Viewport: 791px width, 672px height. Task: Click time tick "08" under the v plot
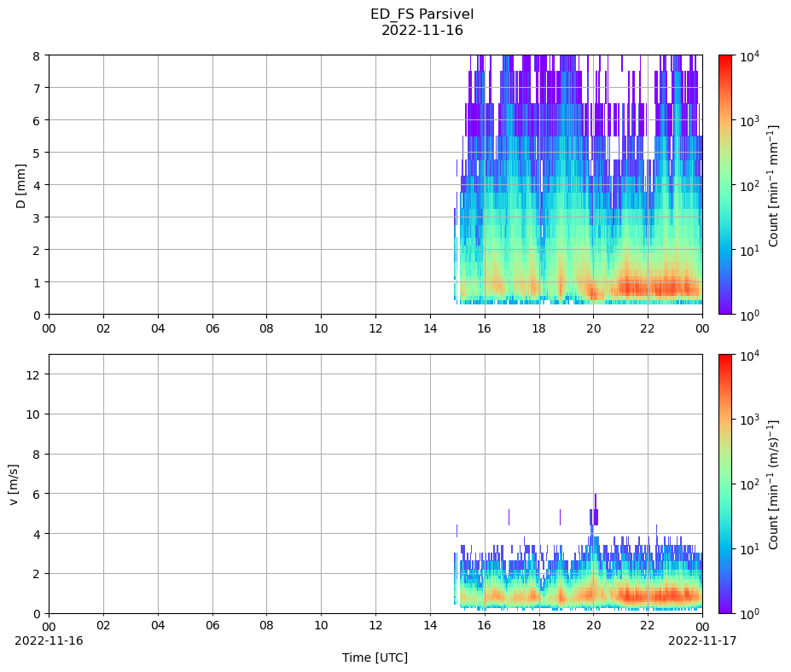pos(267,626)
